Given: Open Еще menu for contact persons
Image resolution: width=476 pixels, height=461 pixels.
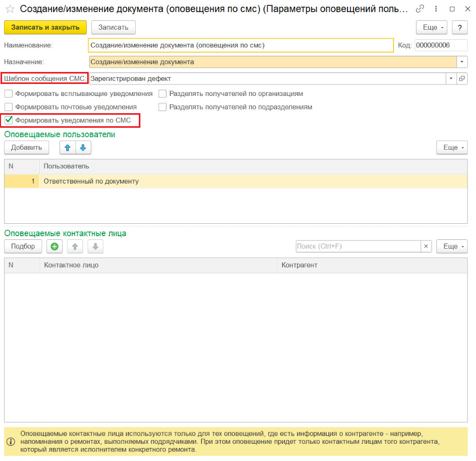Looking at the screenshot, I should [x=451, y=247].
